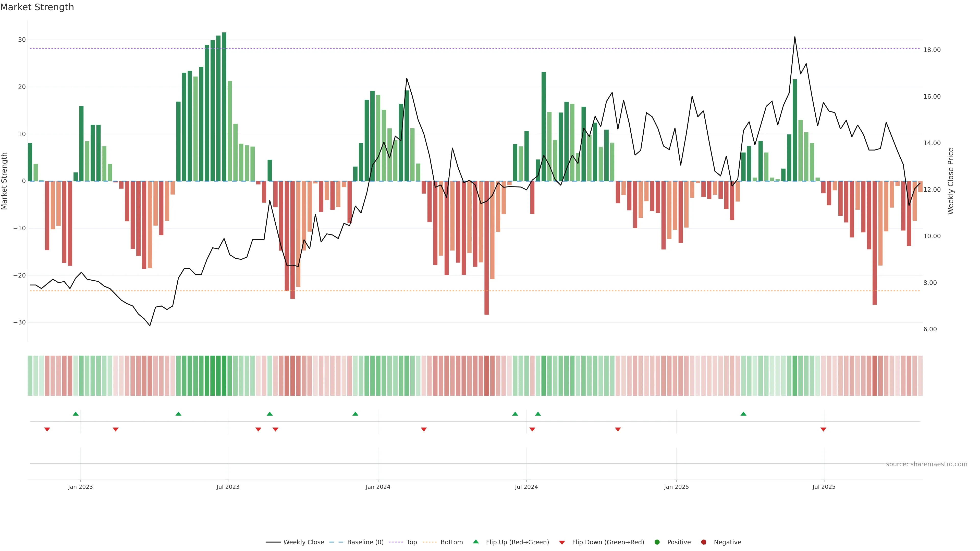Click the red Negative circle in the legend
980x551 pixels.
tap(703, 542)
